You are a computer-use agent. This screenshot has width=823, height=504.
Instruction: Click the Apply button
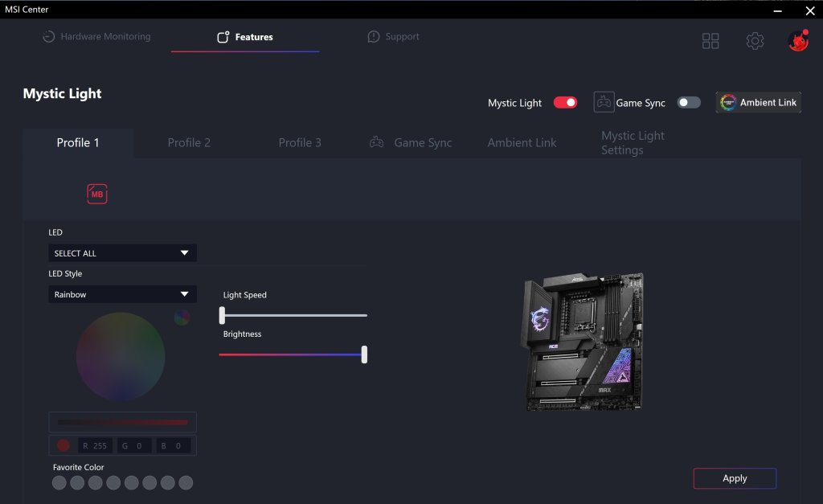tap(735, 478)
